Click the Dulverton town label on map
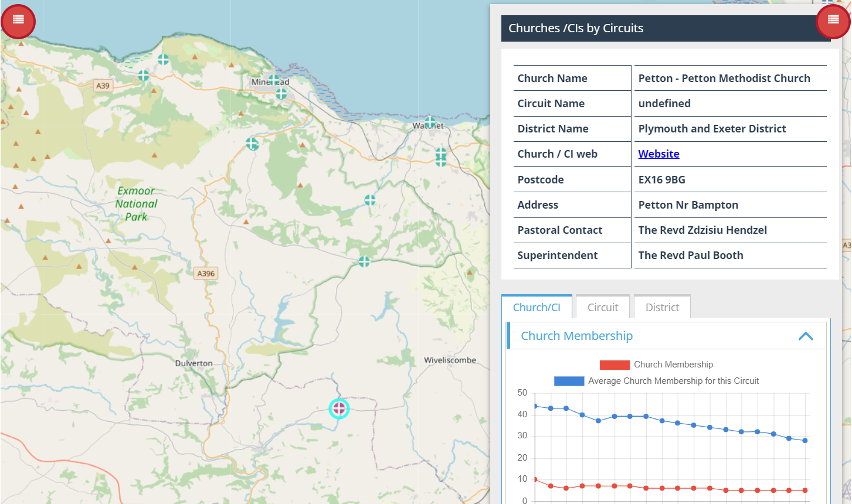Image resolution: width=852 pixels, height=504 pixels. pyautogui.click(x=194, y=363)
